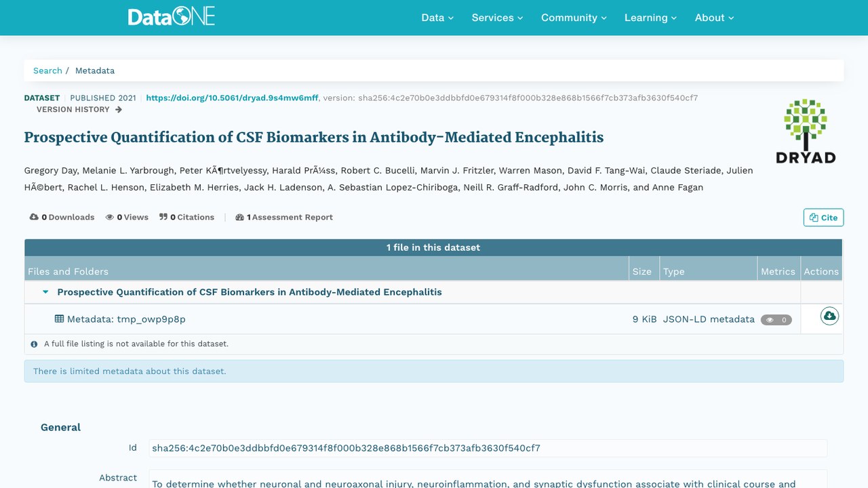Click the limited metadata notice banner

(434, 371)
